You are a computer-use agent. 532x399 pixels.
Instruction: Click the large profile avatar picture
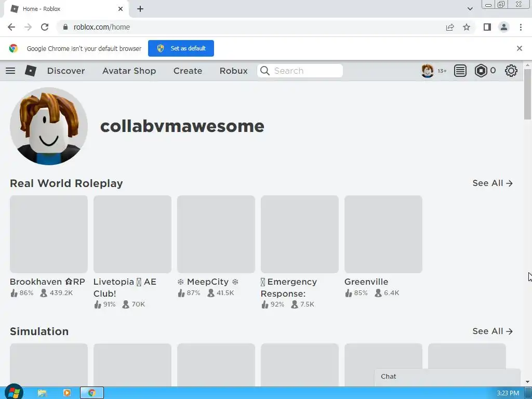click(49, 126)
